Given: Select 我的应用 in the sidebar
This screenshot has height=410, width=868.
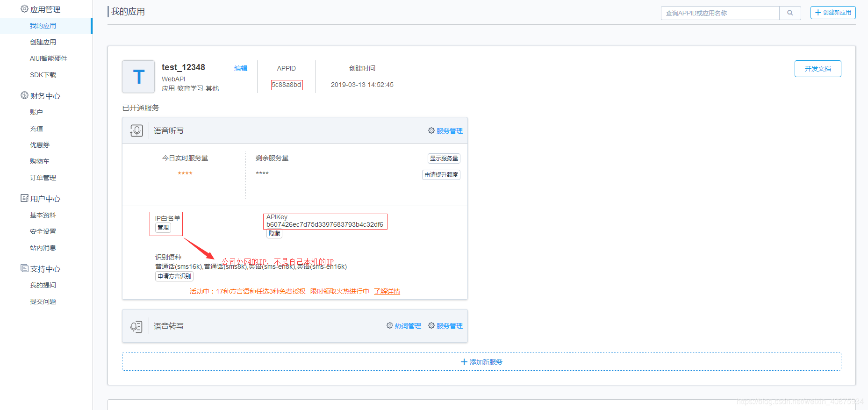Looking at the screenshot, I should 43,26.
